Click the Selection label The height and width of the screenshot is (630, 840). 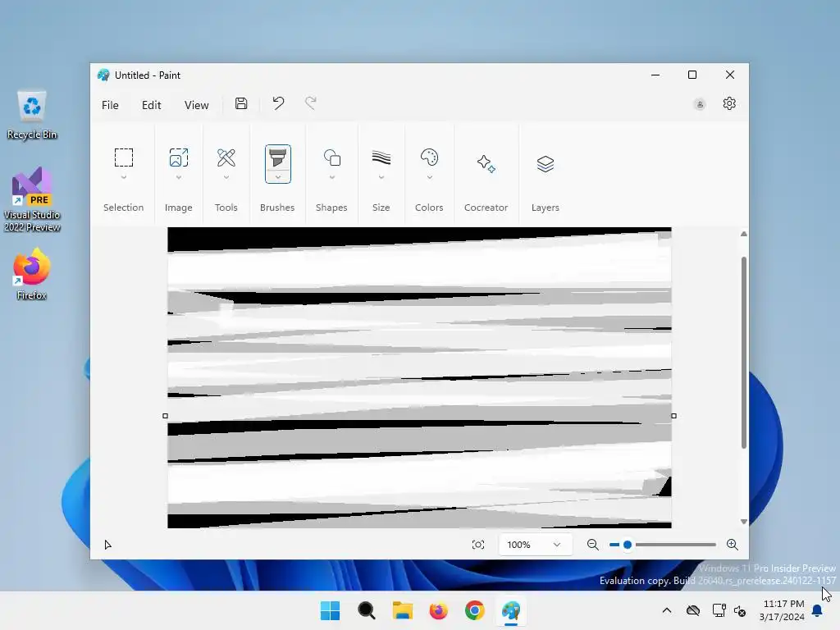(124, 208)
